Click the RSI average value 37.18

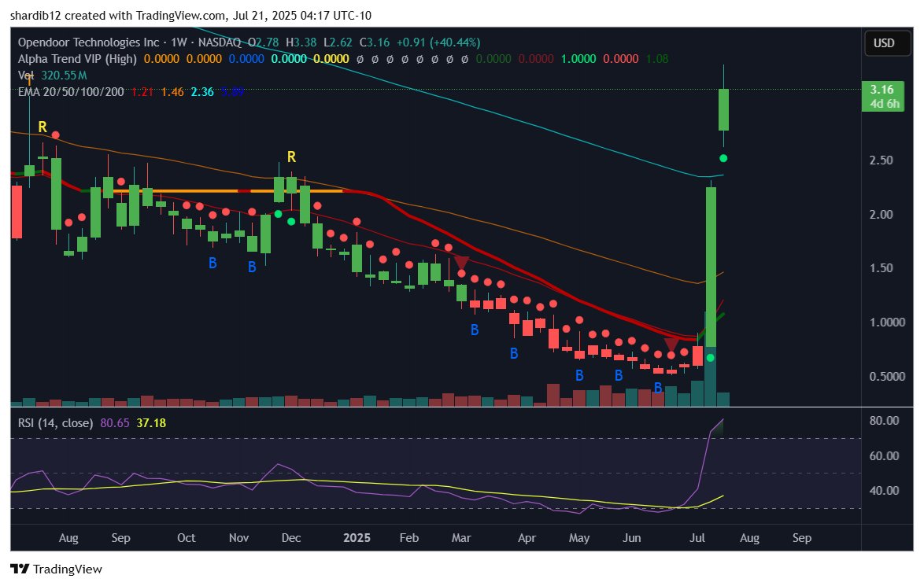[151, 423]
